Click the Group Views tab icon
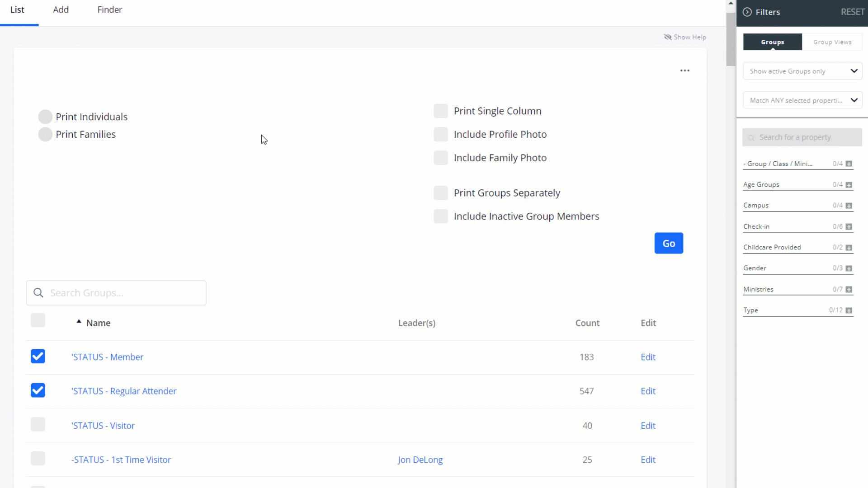The height and width of the screenshot is (488, 868). [x=833, y=42]
